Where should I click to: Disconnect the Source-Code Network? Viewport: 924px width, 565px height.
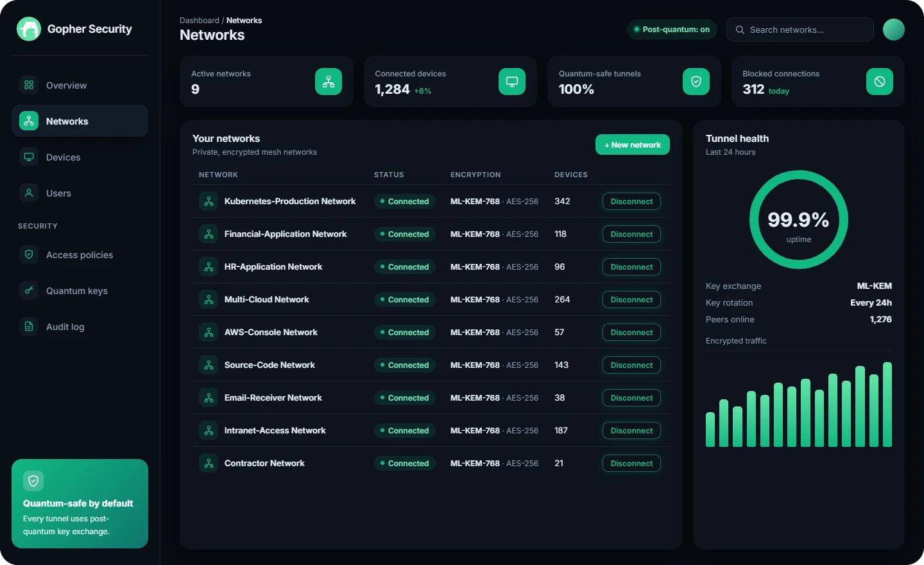pyautogui.click(x=631, y=365)
